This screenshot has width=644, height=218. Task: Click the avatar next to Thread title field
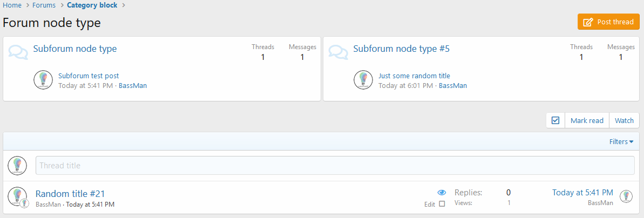[x=17, y=166]
